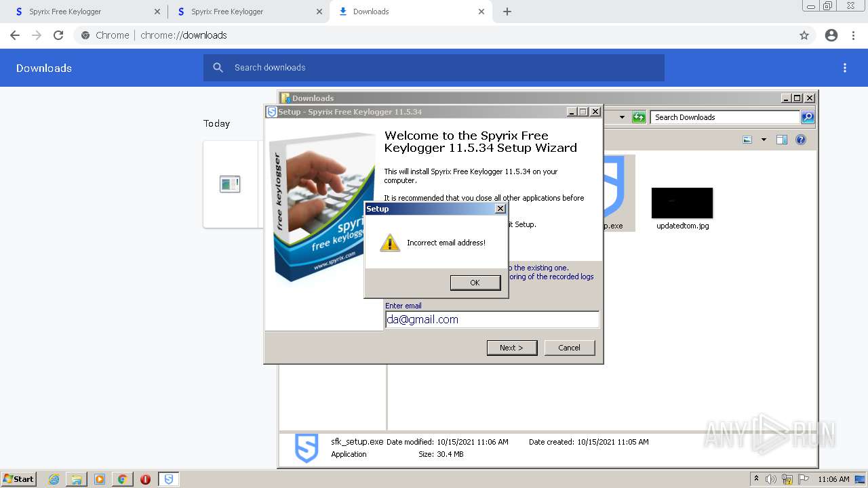The image size is (868, 488).
Task: Change view using the Explorer views icon
Action: point(747,140)
